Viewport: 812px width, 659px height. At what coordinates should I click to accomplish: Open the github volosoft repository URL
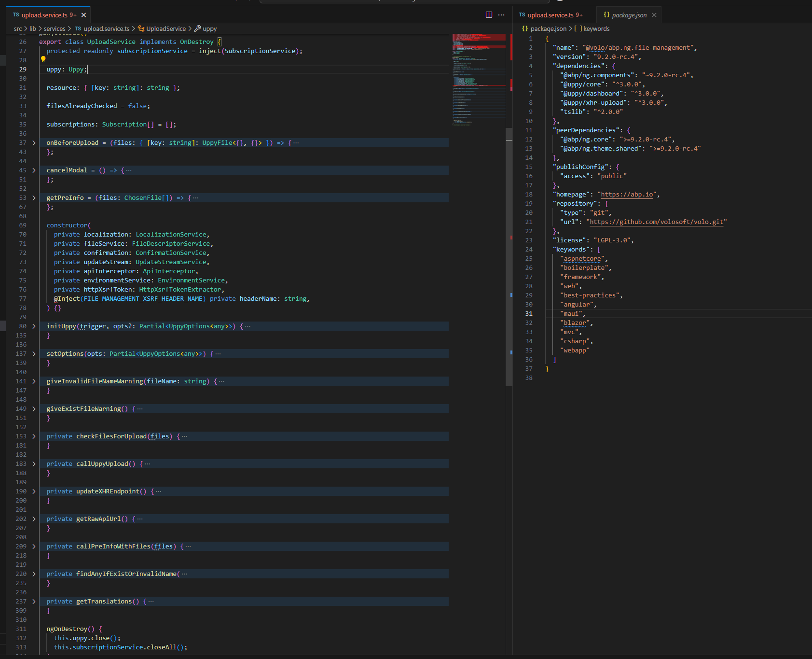click(656, 222)
